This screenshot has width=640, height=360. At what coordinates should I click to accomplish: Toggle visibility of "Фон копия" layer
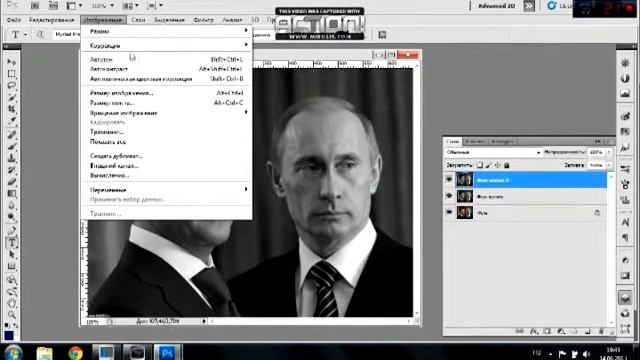coord(449,196)
